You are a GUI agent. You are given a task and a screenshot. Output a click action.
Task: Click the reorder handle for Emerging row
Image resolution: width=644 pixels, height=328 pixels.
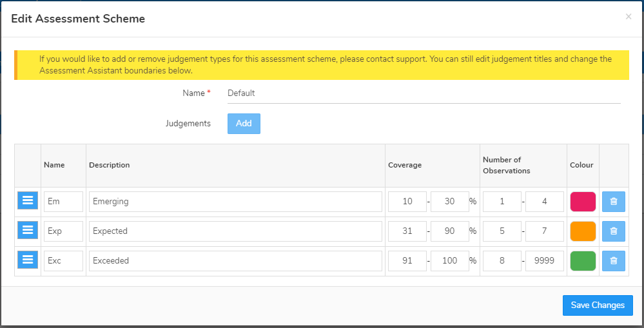coord(28,200)
